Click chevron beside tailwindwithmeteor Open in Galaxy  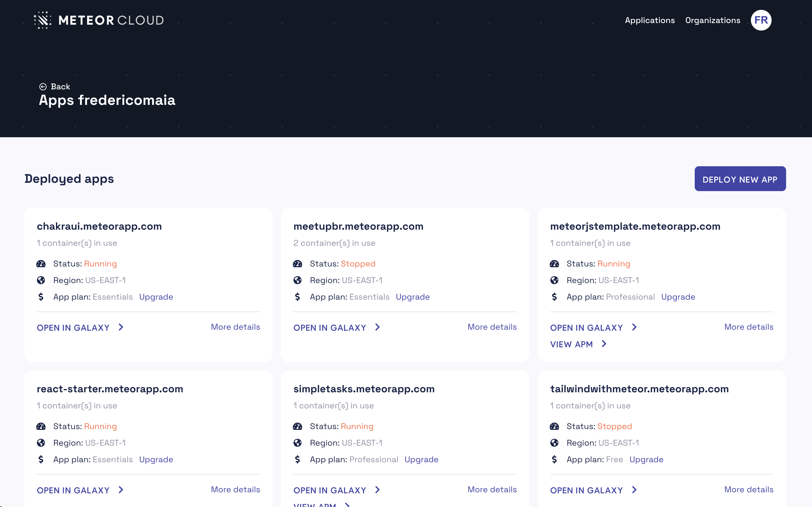pos(634,490)
